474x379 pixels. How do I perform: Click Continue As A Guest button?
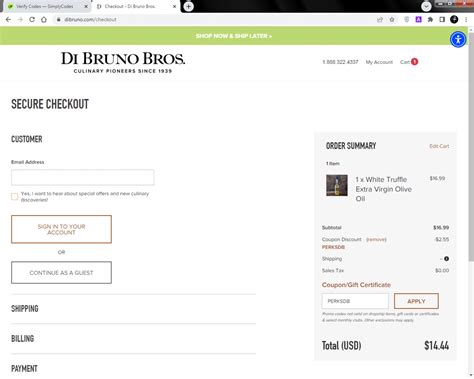61,273
